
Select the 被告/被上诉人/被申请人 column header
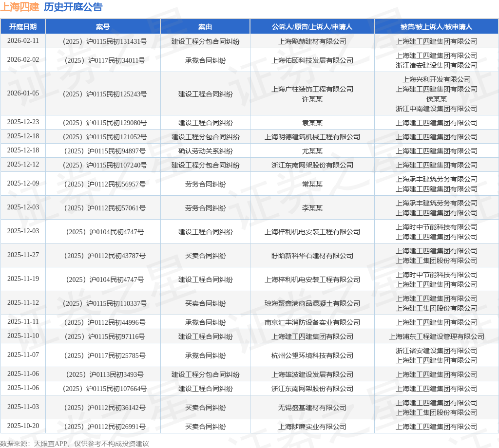(436, 27)
